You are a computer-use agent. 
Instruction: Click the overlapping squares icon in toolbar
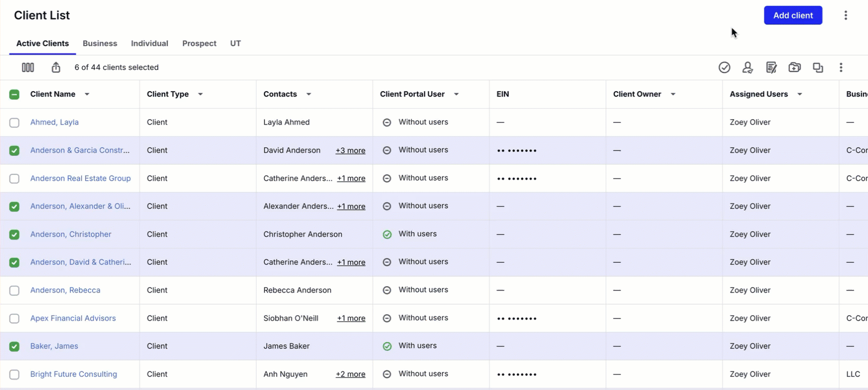click(818, 67)
